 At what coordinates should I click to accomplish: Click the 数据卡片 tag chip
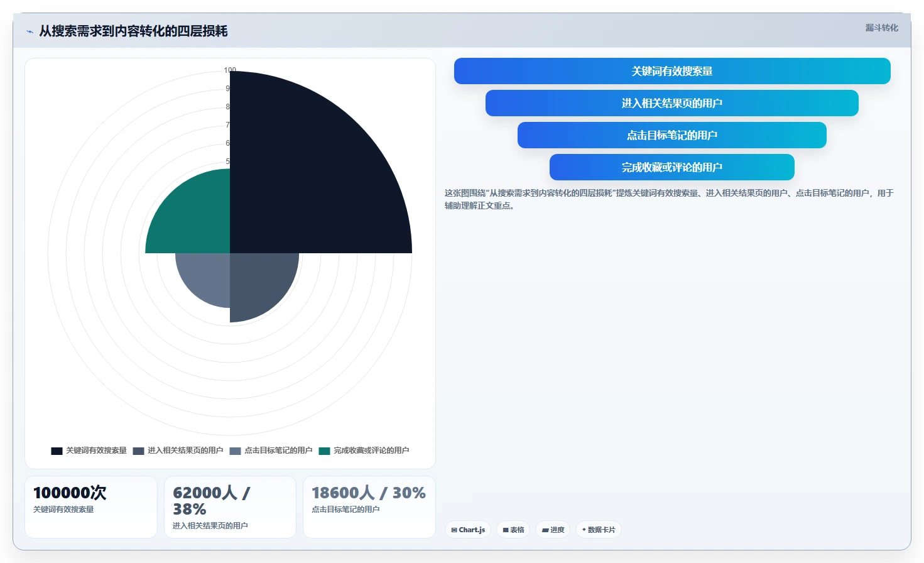tap(599, 530)
